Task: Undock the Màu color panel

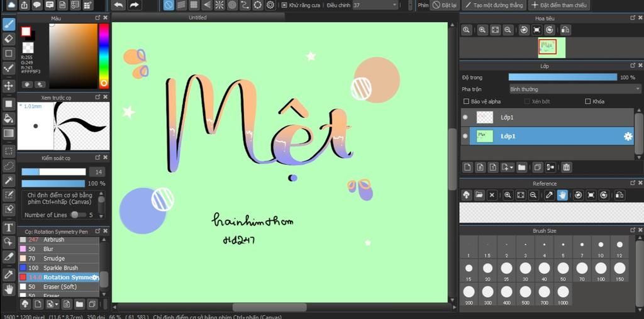Action: 97,18
